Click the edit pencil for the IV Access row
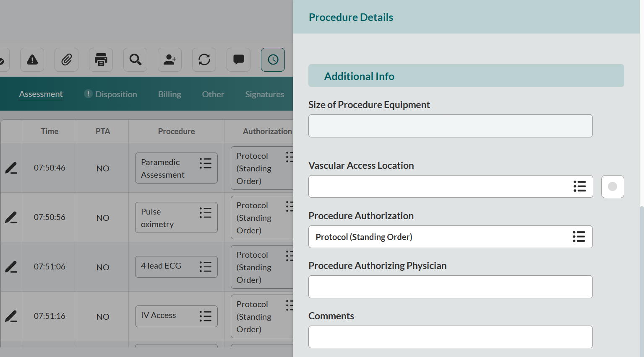The height and width of the screenshot is (357, 644). pyautogui.click(x=11, y=316)
